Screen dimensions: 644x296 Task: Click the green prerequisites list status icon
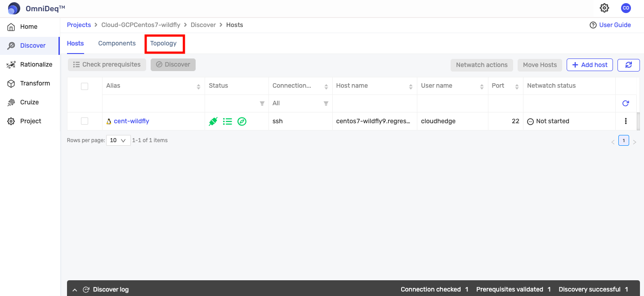[228, 121]
